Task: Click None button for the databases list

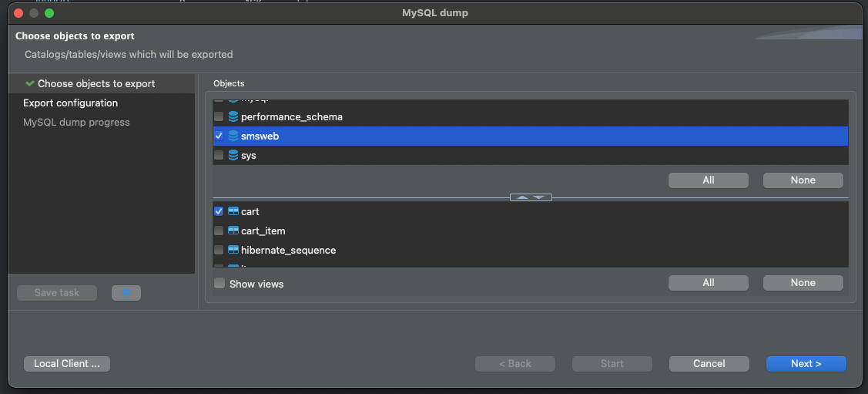Action: (803, 180)
